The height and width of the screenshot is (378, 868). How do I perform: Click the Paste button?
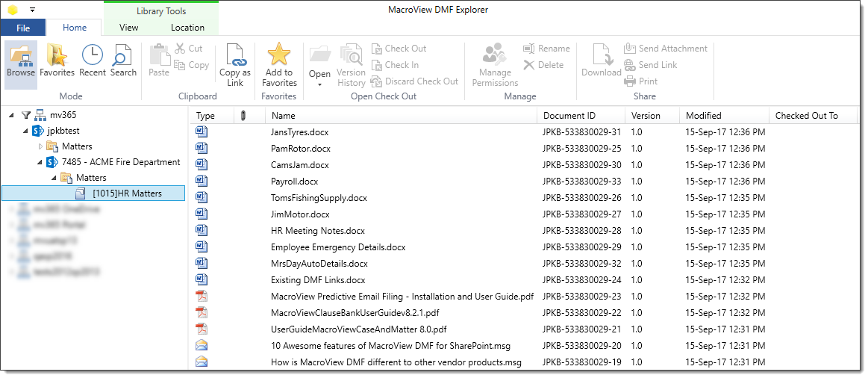point(159,61)
